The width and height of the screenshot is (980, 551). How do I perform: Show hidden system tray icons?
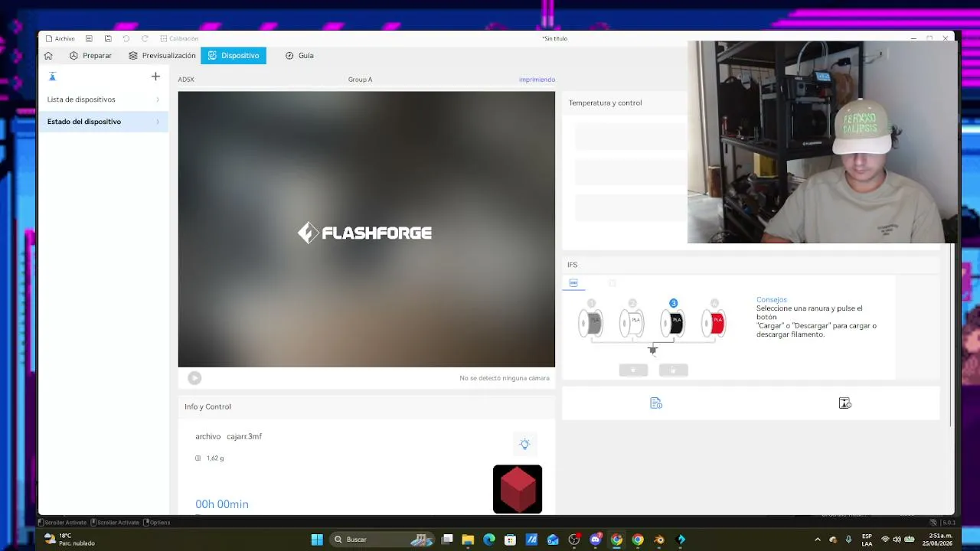point(818,540)
